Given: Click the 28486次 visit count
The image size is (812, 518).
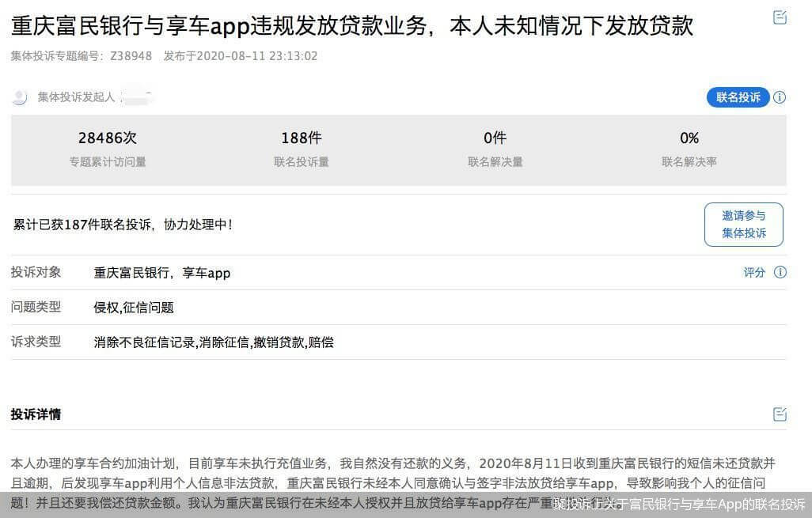Looking at the screenshot, I should [108, 138].
